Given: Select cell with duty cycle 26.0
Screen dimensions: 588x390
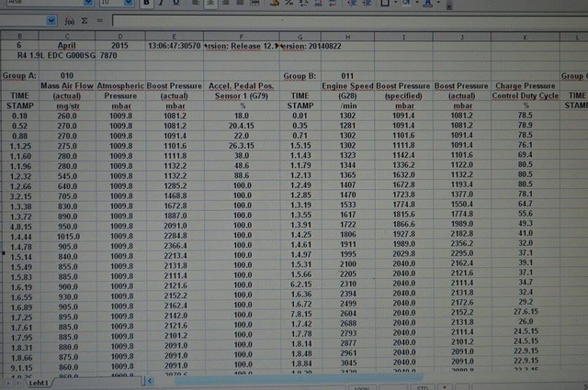Looking at the screenshot, I should point(526,321).
